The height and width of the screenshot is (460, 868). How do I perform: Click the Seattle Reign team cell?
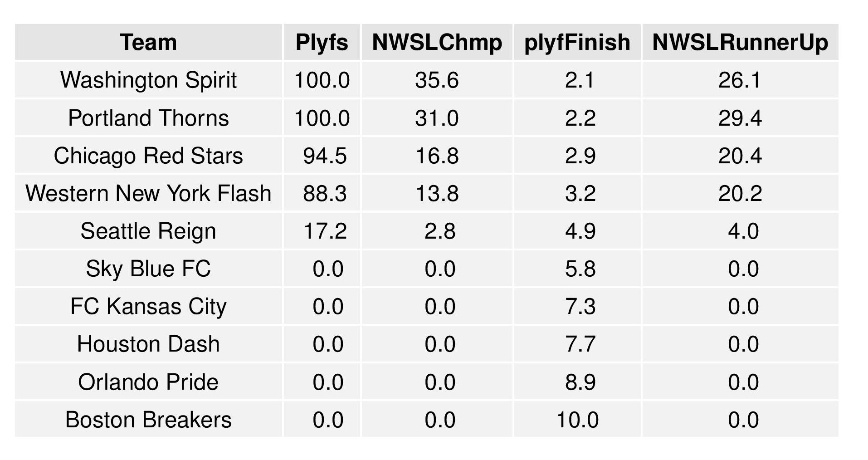pyautogui.click(x=148, y=231)
